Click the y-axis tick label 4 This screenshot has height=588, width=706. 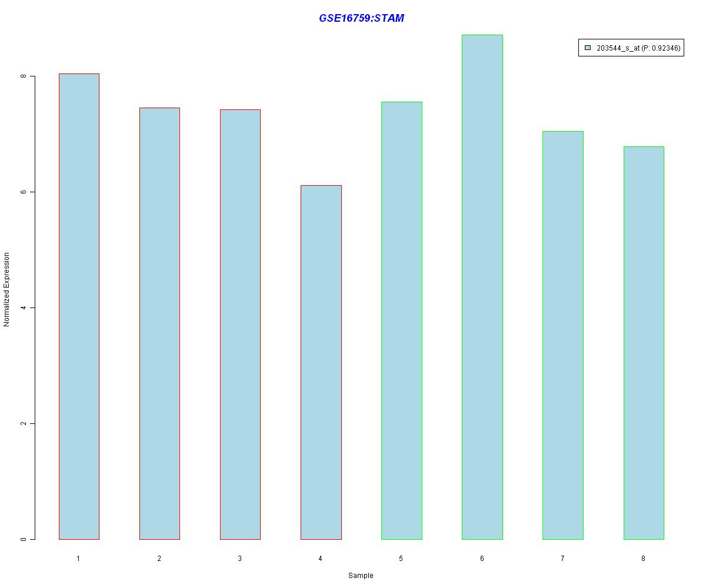(x=24, y=308)
